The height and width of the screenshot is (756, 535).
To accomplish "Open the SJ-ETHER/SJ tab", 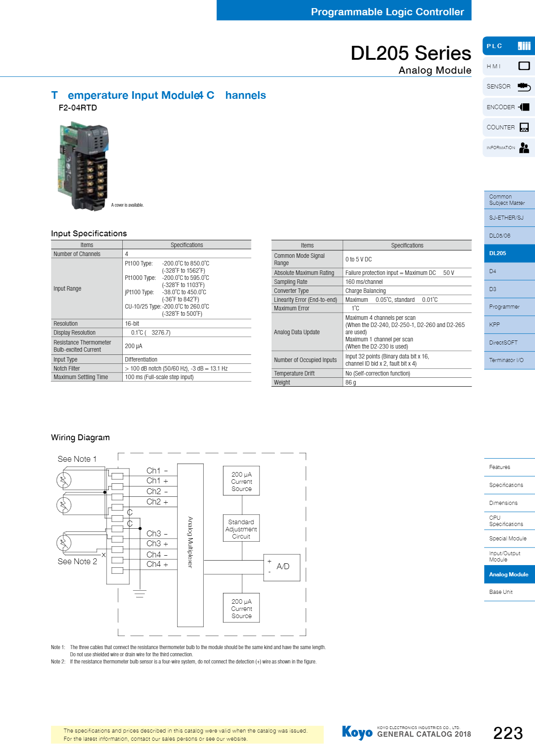I will [509, 218].
